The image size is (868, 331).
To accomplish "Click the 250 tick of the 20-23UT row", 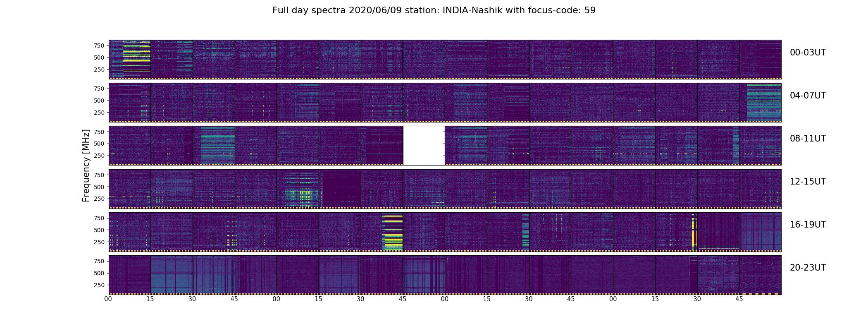I will 99,285.
